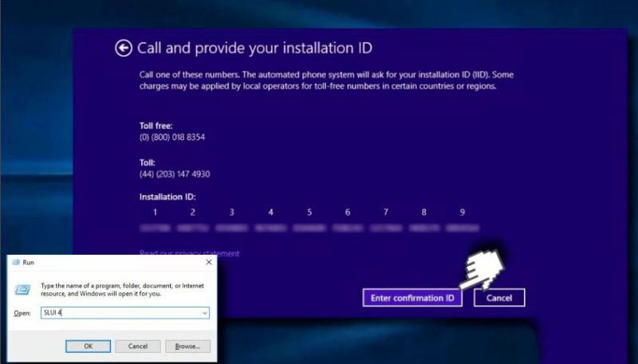Screen dimensions: 638x364
Task: Click inside the Open text box
Action: pos(120,314)
